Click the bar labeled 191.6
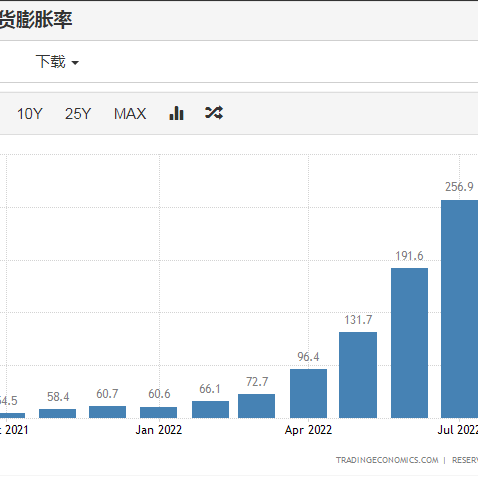478x478 pixels. [409, 343]
